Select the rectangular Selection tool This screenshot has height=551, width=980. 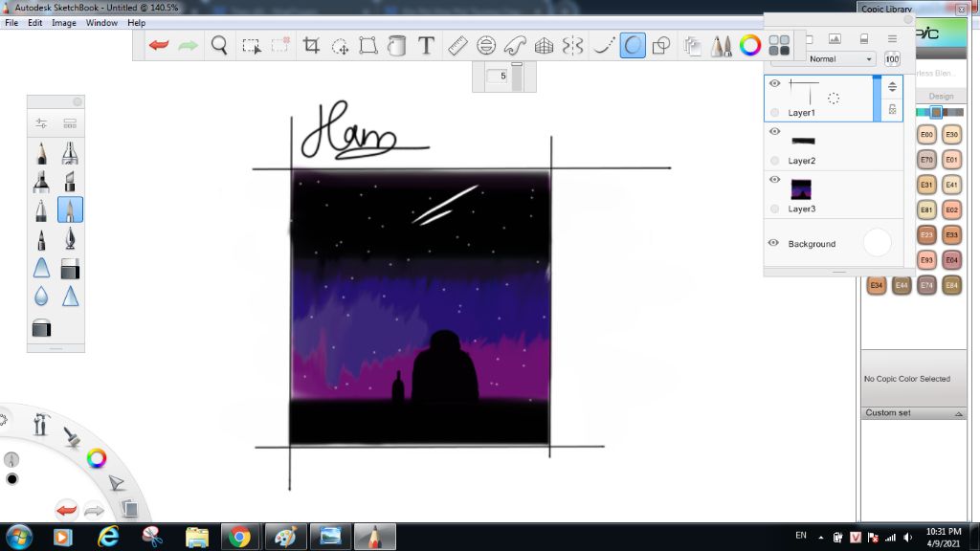[252, 46]
